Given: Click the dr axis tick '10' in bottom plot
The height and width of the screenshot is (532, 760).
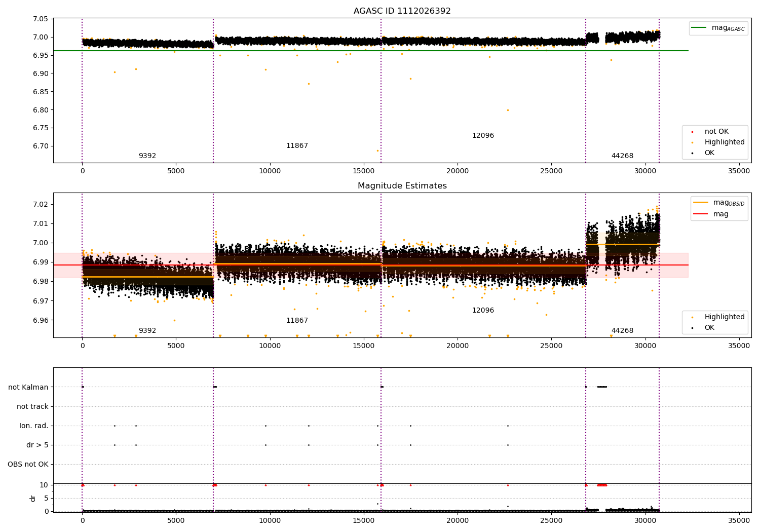Looking at the screenshot, I should [45, 485].
